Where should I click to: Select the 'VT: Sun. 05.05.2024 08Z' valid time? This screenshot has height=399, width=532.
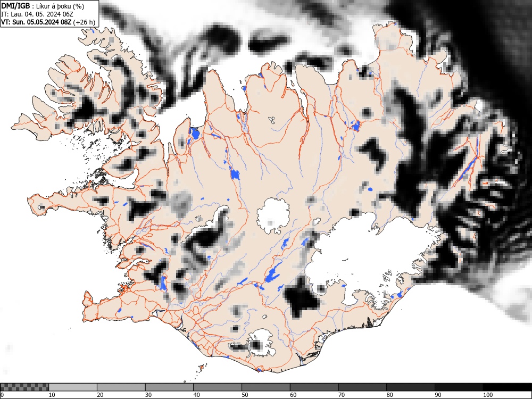coord(36,22)
